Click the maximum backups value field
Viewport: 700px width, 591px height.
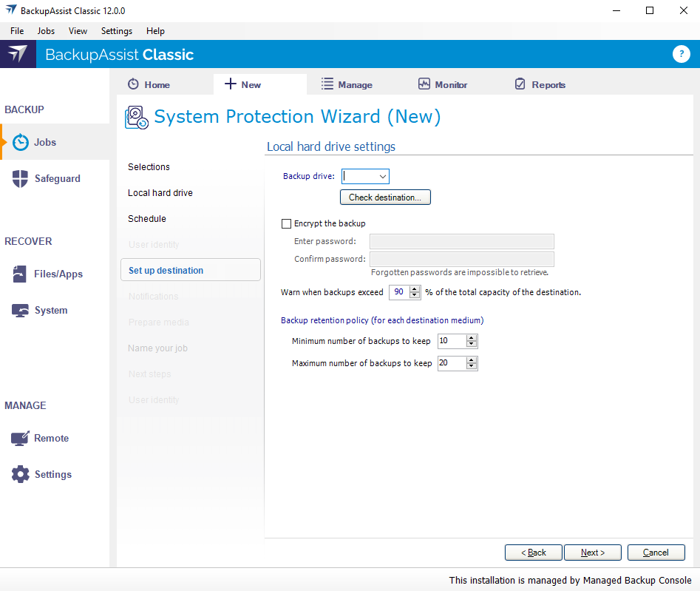click(x=452, y=363)
